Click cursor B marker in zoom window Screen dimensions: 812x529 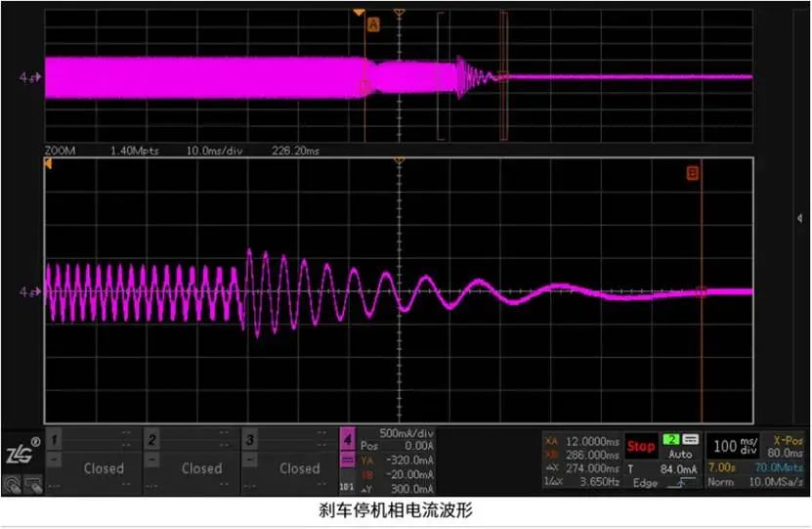[693, 172]
